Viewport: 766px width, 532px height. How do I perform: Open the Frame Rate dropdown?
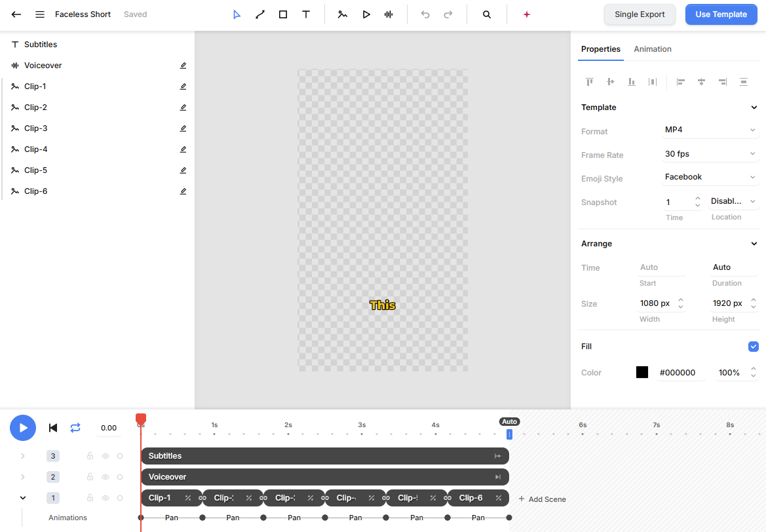(x=710, y=154)
